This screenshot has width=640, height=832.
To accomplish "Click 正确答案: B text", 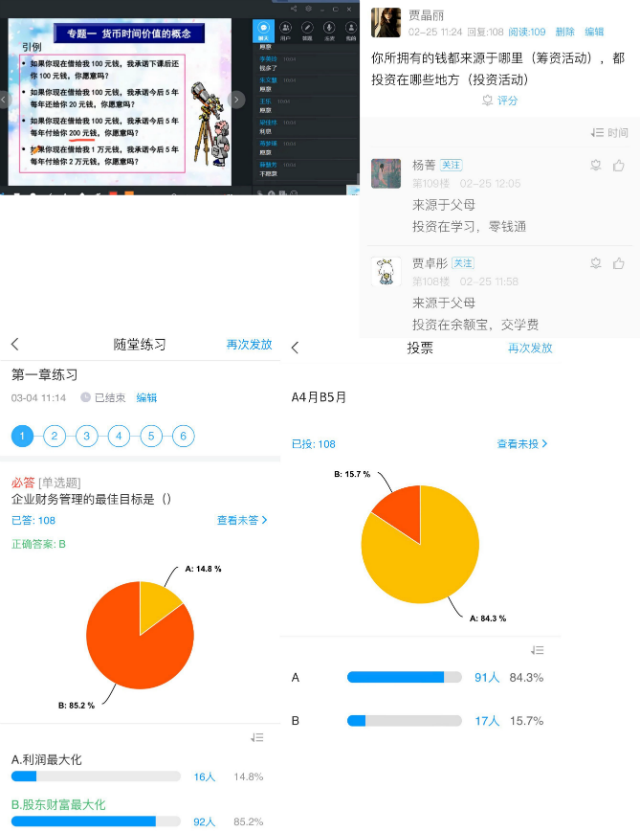I will click(38, 544).
